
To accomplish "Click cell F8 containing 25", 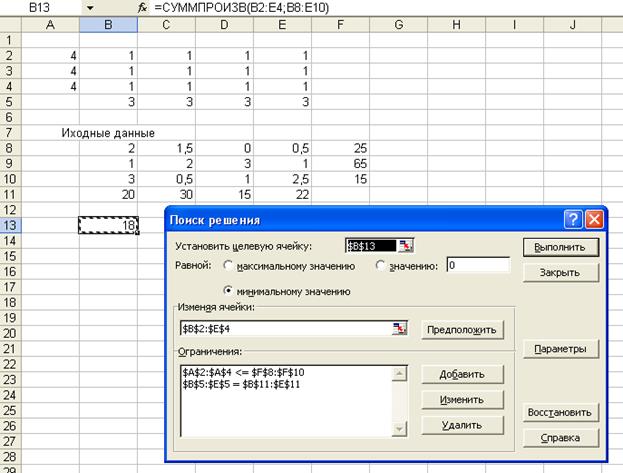I will pos(341,148).
